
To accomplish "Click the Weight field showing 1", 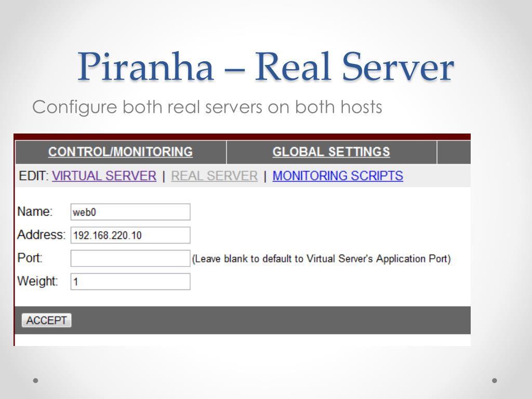I will tap(130, 282).
